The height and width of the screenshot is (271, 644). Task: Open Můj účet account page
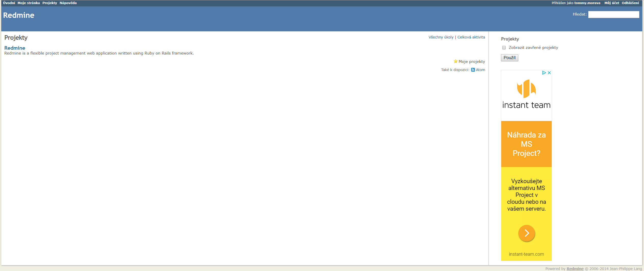click(x=612, y=3)
